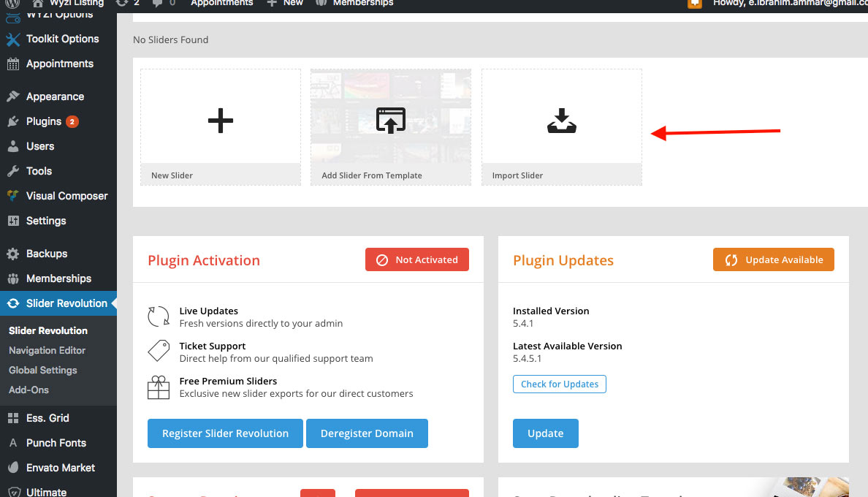
Task: Click the orange notification icon in admin bar
Action: point(695,4)
